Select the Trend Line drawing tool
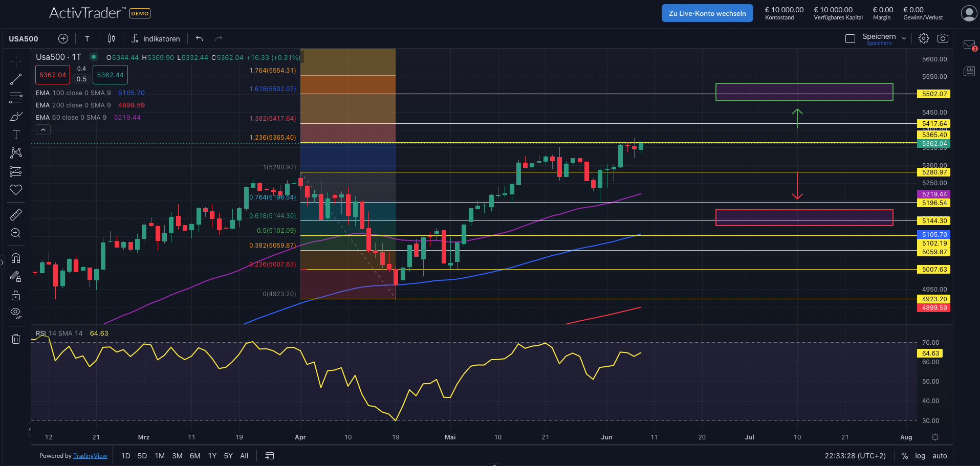Screen dimensions: 980x466 point(16,79)
